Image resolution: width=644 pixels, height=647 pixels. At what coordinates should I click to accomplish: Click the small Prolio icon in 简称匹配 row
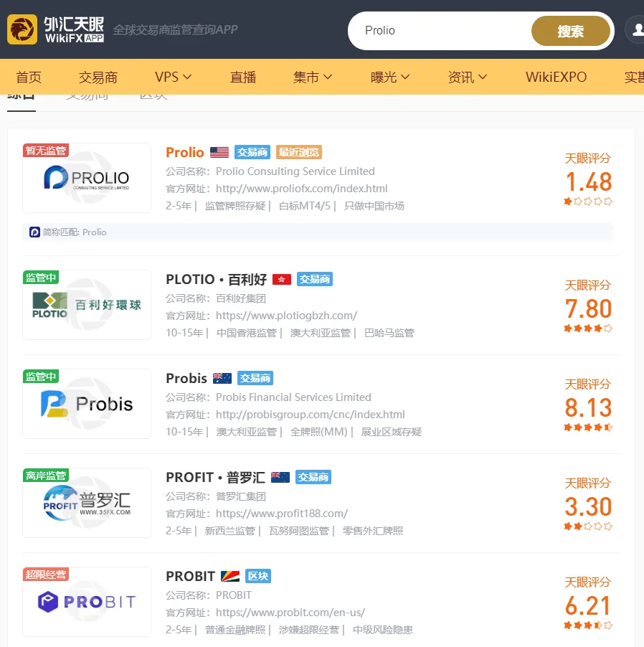(34, 232)
